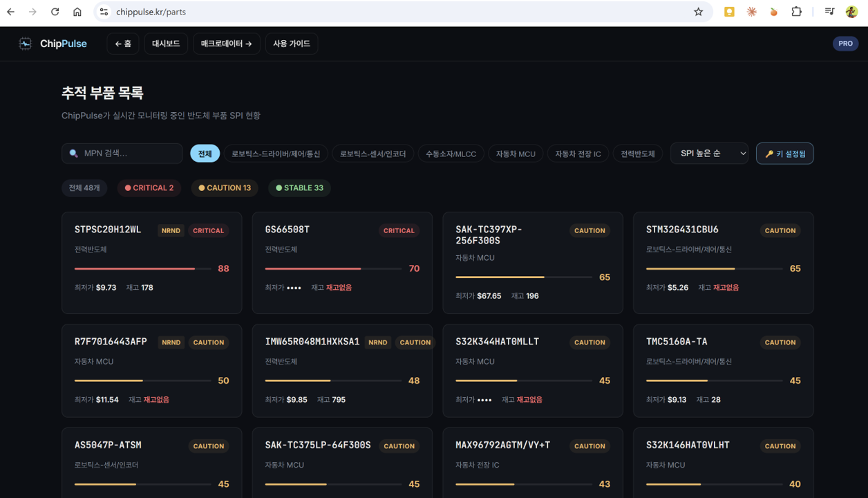The image size is (868, 498).
Task: Click the NRND badge on STPSC20H12WL
Action: coord(171,230)
